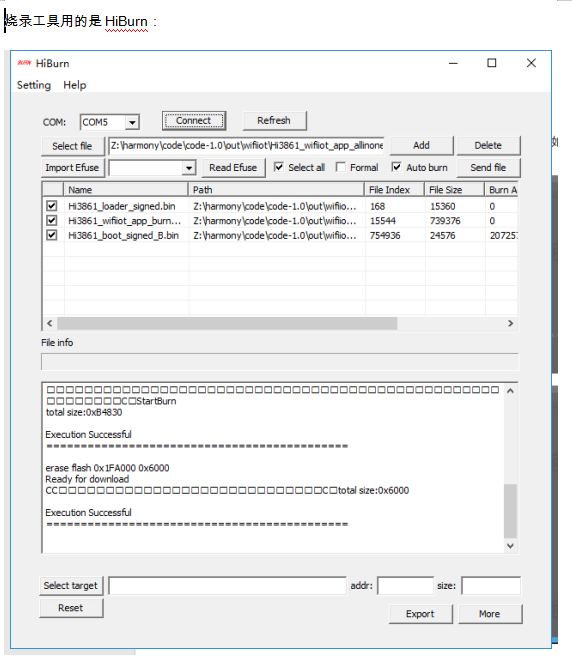Click the log pane vertical scrollbar thumb
The image size is (572, 661).
[510, 511]
